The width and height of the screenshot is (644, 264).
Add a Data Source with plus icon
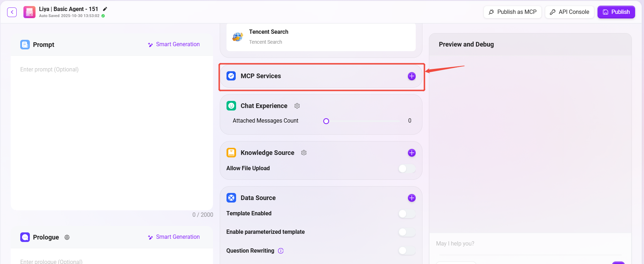point(411,198)
